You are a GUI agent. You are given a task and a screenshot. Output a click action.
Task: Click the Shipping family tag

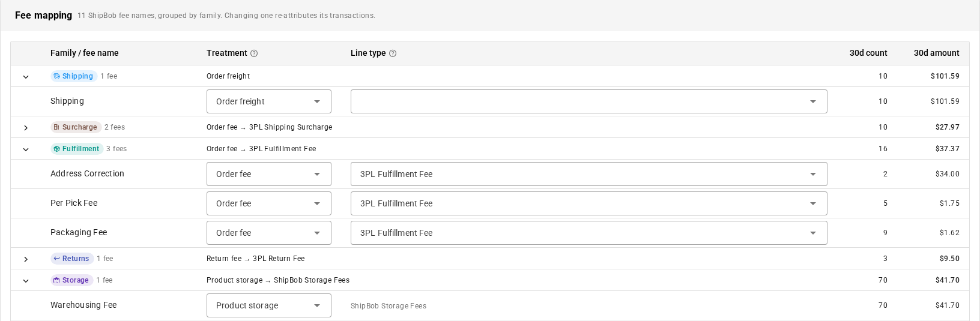tap(73, 76)
